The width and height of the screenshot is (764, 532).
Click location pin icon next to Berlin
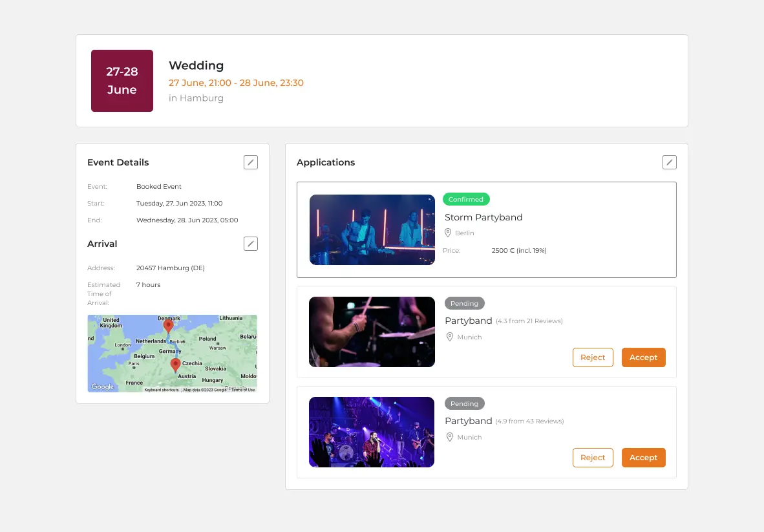448,233
